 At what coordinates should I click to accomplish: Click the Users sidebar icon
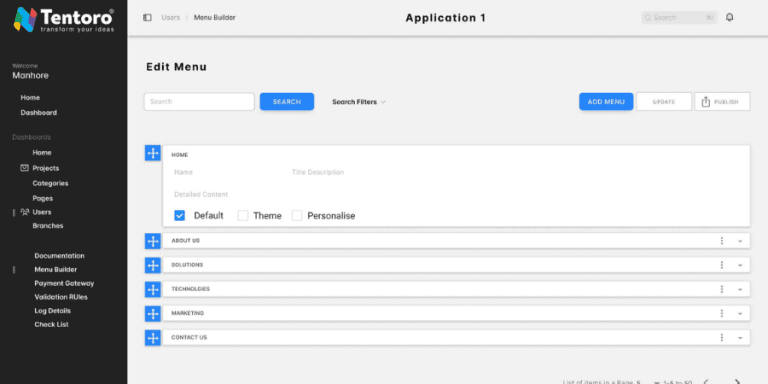click(x=24, y=212)
